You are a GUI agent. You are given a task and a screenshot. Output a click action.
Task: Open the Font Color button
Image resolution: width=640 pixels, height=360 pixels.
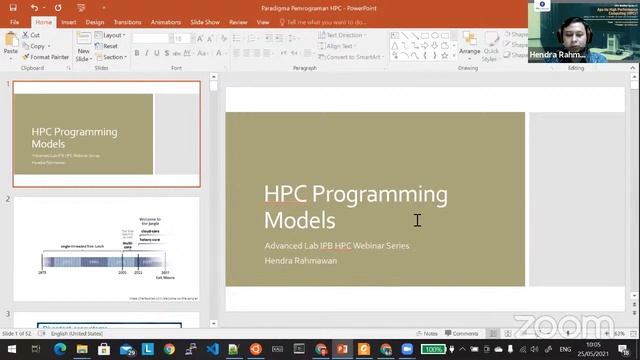click(219, 53)
